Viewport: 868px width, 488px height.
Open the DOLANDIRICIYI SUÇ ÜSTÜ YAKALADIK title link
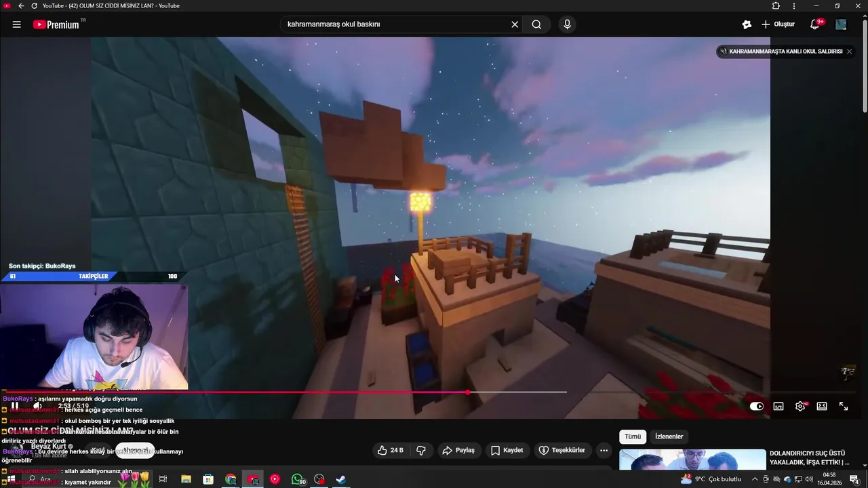click(x=809, y=457)
